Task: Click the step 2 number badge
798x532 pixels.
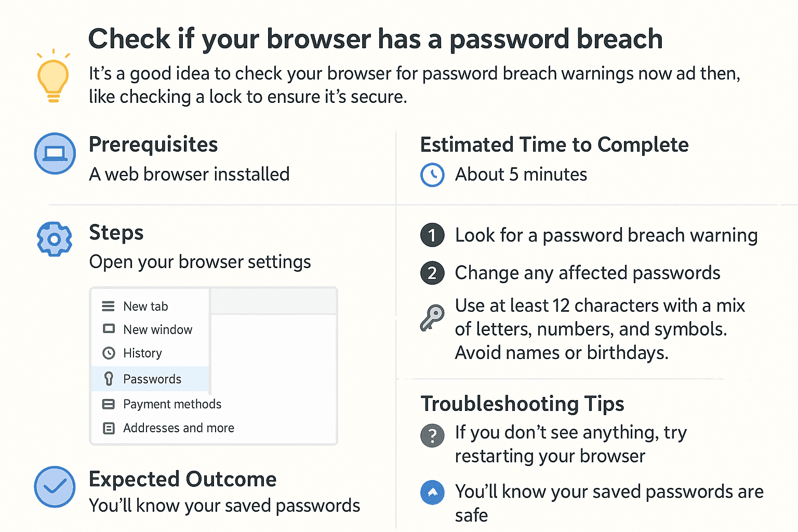Action: [x=432, y=273]
